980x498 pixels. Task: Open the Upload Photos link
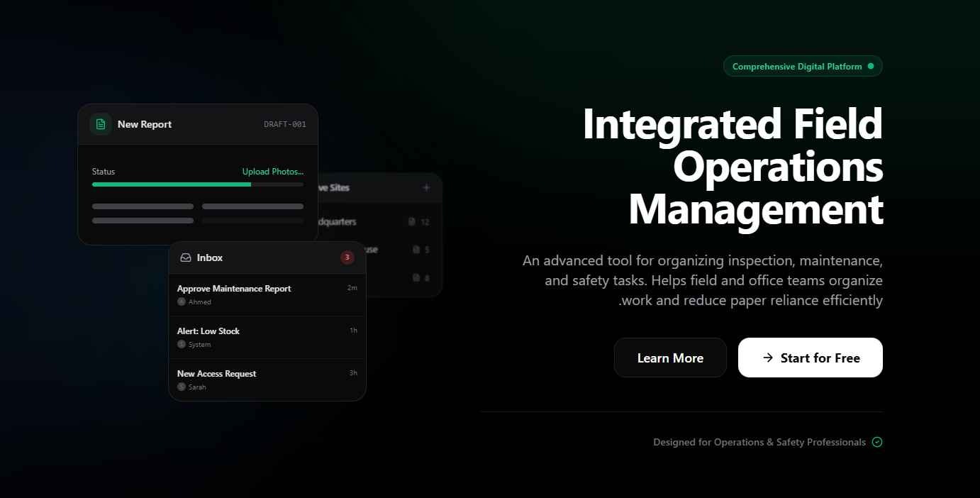pos(272,171)
